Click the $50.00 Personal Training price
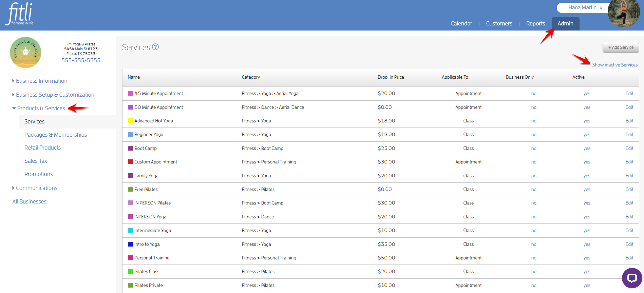This screenshot has height=293, width=644. (386, 258)
